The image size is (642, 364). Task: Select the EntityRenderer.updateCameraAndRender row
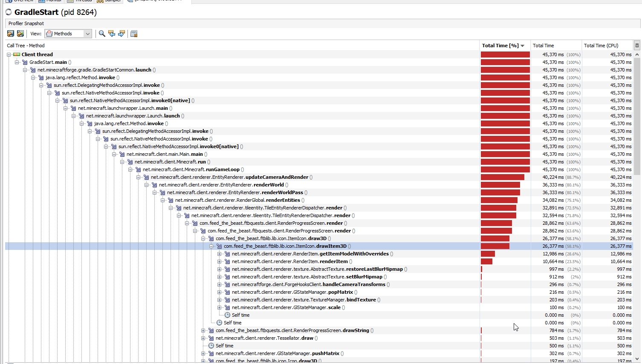[231, 177]
